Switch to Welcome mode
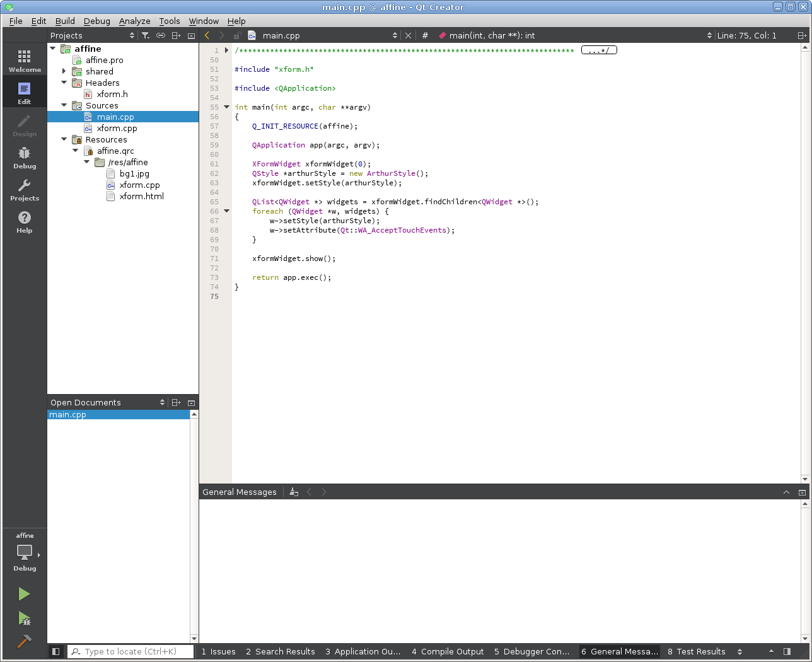This screenshot has height=662, width=812. (25, 61)
